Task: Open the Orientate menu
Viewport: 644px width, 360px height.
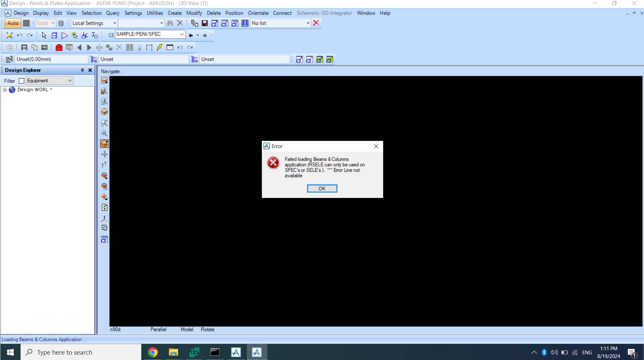Action: pyautogui.click(x=258, y=13)
